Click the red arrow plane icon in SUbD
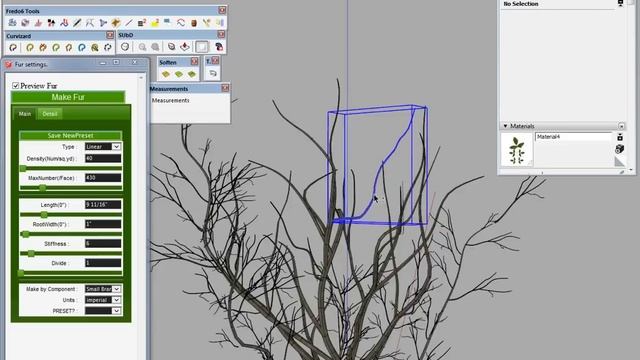Viewport: 640px width, 360px height. pos(184,47)
